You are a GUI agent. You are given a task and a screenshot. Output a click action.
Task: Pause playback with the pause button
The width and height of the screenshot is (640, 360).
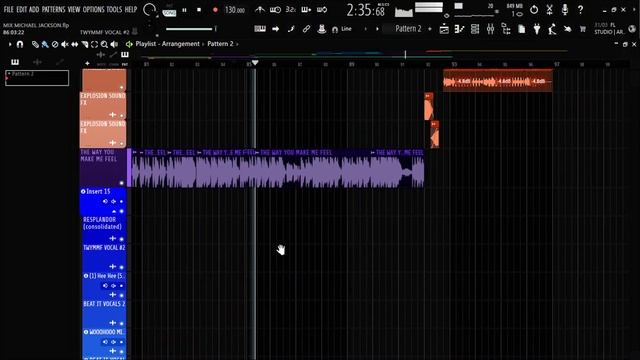point(184,10)
